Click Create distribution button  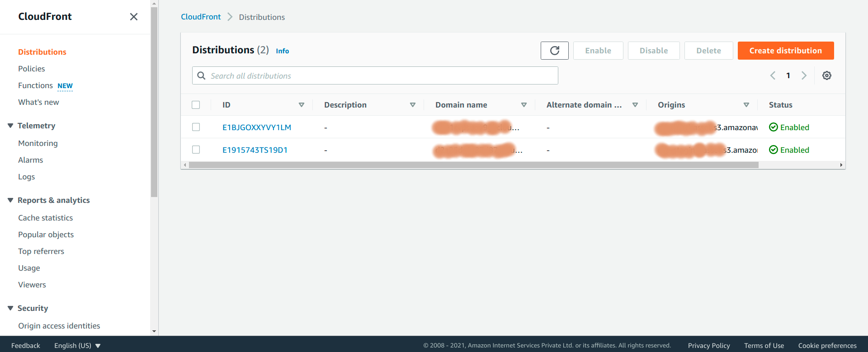pos(786,51)
